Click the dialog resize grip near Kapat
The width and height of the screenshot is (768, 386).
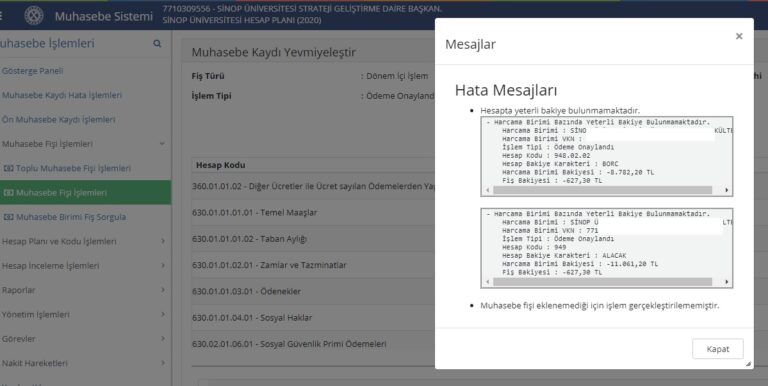tap(748, 364)
